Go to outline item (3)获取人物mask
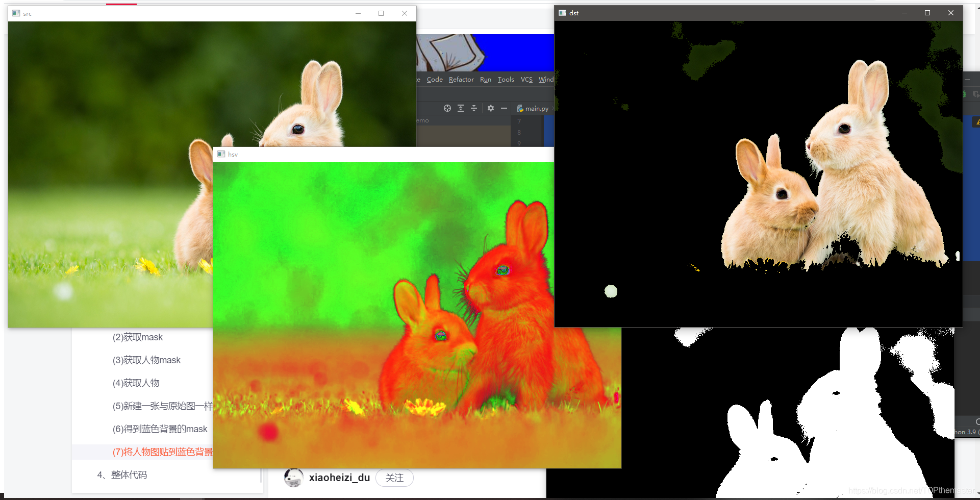The height and width of the screenshot is (500, 980). (146, 360)
